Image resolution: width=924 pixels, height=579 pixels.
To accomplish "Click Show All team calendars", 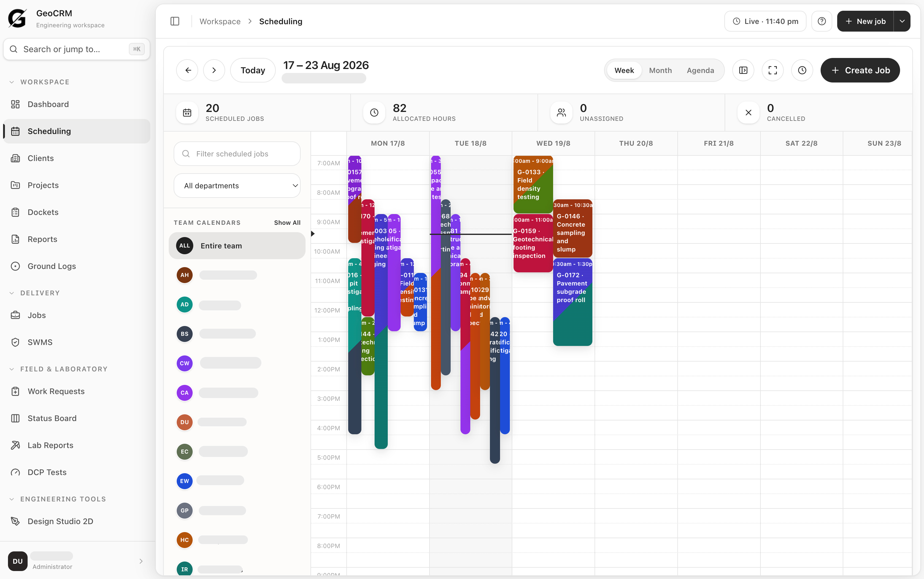I will tap(287, 222).
